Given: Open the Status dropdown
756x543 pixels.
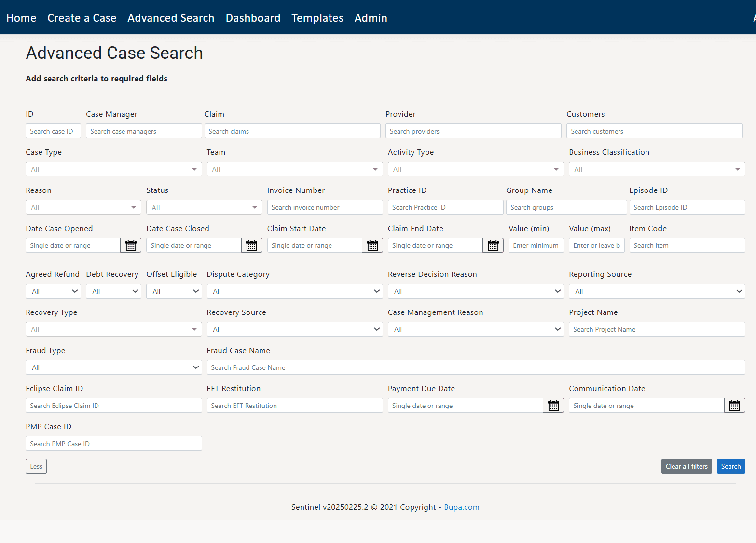Looking at the screenshot, I should [x=204, y=207].
